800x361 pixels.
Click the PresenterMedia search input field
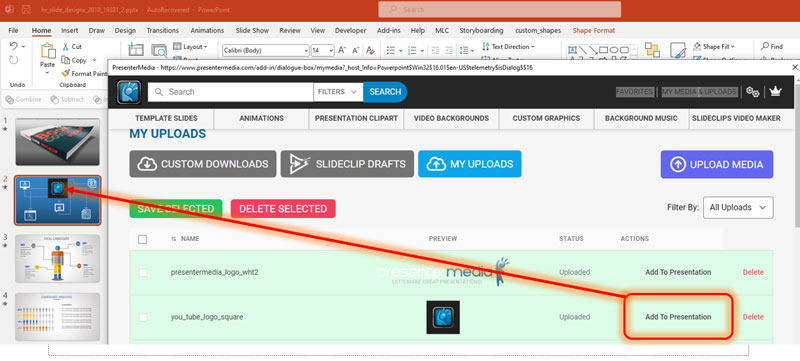click(231, 92)
